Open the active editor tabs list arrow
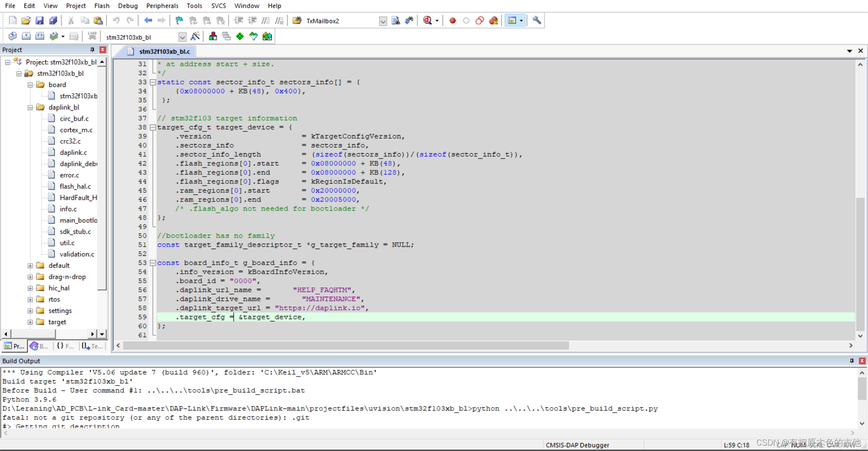 (x=849, y=51)
